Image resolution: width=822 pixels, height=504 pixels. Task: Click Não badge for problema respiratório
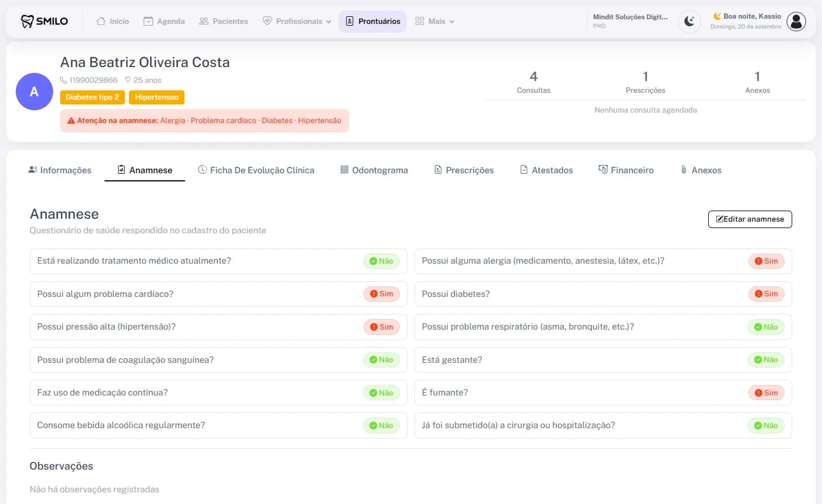click(766, 327)
